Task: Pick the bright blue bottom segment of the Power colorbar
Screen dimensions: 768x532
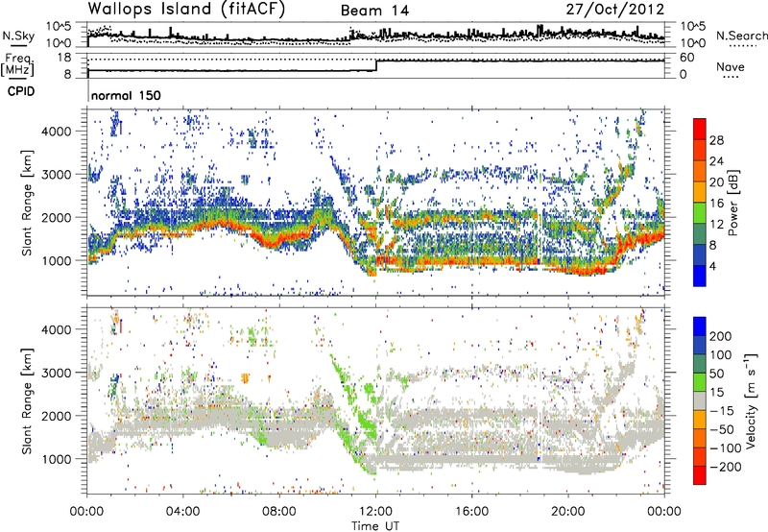Action: pos(700,276)
